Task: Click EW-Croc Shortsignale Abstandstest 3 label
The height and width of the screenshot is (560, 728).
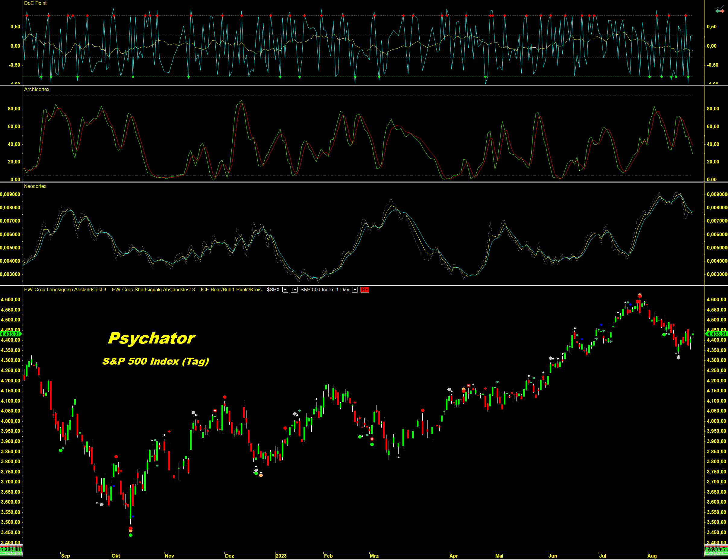Action: [x=153, y=290]
